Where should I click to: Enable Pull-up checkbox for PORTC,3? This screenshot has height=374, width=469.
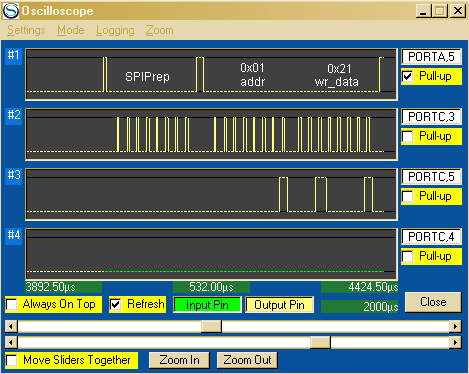[x=408, y=136]
